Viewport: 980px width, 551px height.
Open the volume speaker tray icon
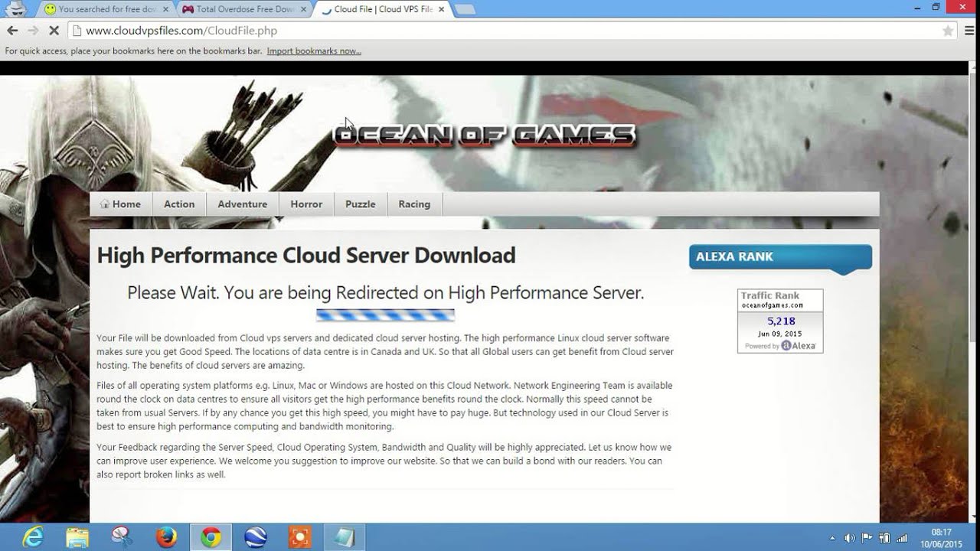[x=850, y=538]
